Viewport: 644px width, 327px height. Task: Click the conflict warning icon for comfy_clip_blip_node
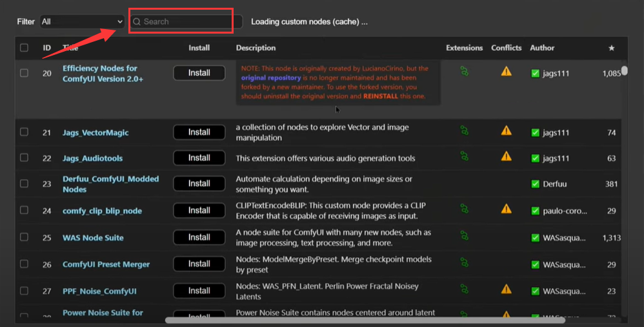(x=506, y=209)
